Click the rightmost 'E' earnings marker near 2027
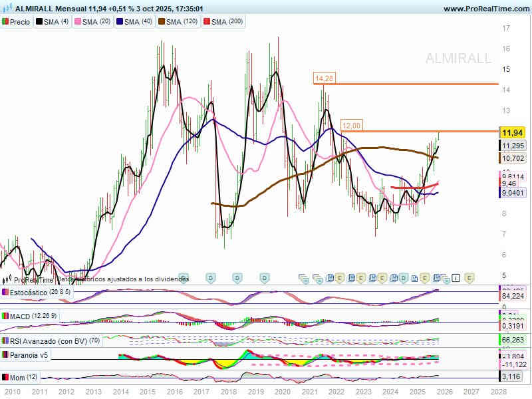The height and width of the screenshot is (399, 532). click(469, 277)
